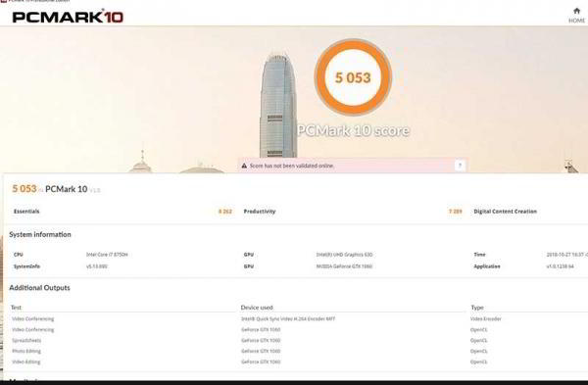The height and width of the screenshot is (385, 588).
Task: Click 'Score has not been validated online' text
Action: point(292,166)
